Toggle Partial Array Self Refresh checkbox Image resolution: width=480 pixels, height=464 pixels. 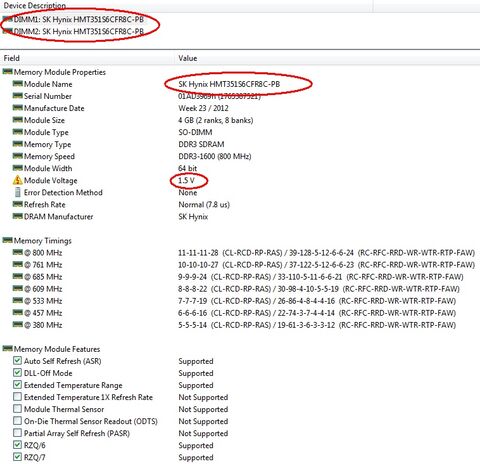[17, 432]
